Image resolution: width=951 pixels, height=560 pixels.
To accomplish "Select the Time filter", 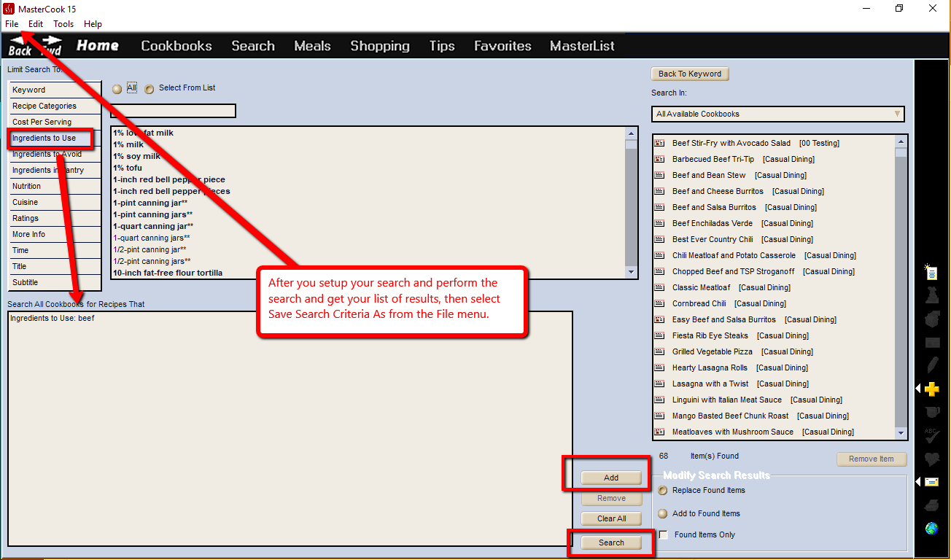I will 55,250.
